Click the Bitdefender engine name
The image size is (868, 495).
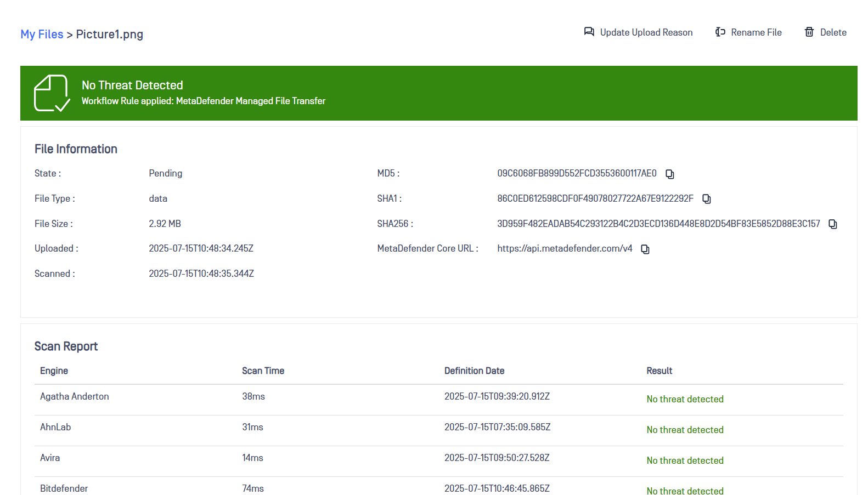[64, 488]
